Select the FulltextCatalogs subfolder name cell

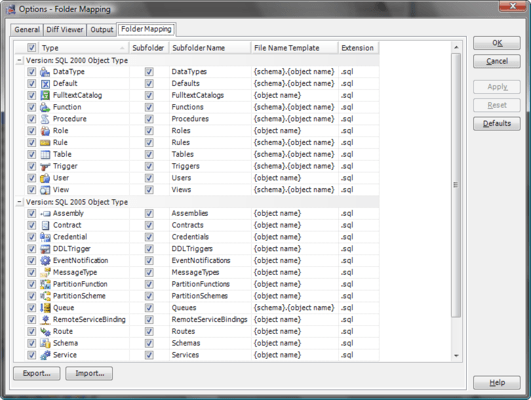(x=210, y=96)
